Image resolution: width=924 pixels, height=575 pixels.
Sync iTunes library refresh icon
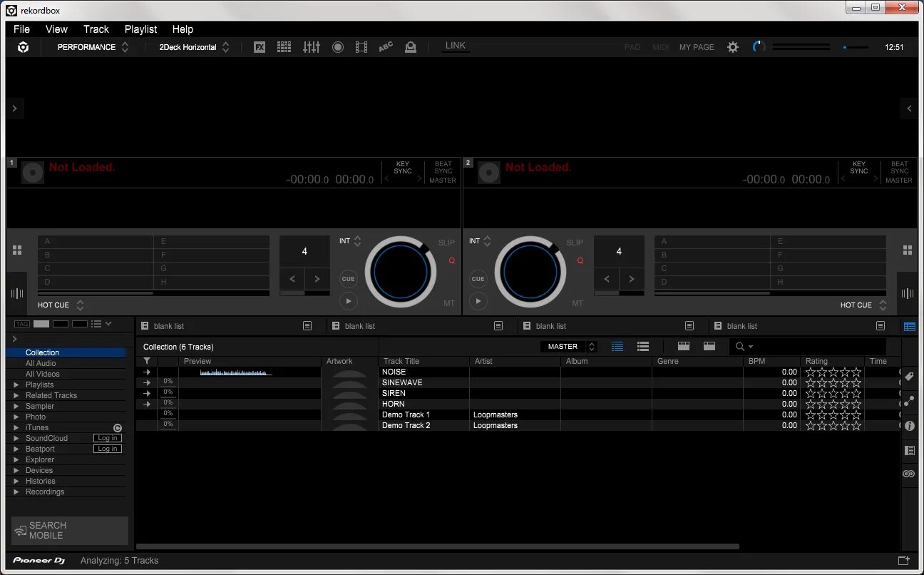point(118,427)
